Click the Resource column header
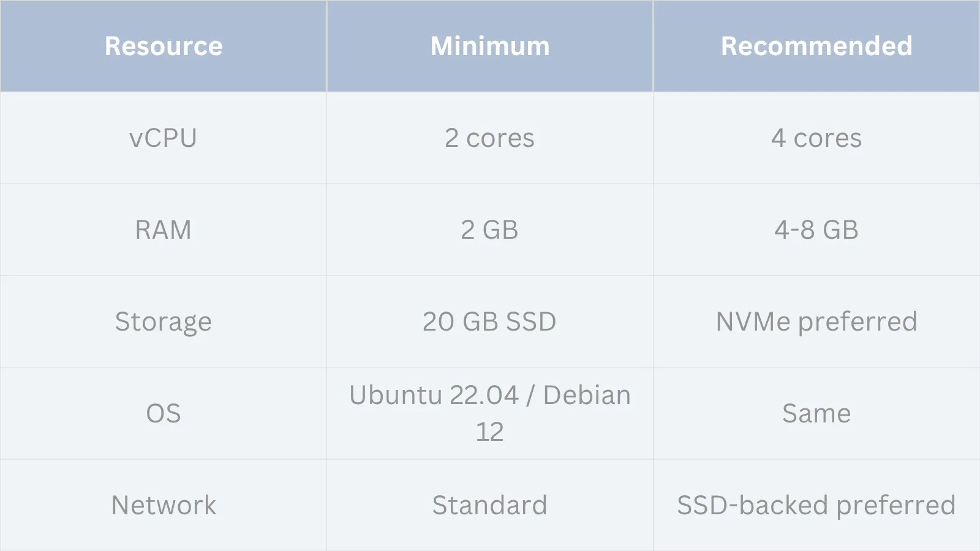 point(164,46)
